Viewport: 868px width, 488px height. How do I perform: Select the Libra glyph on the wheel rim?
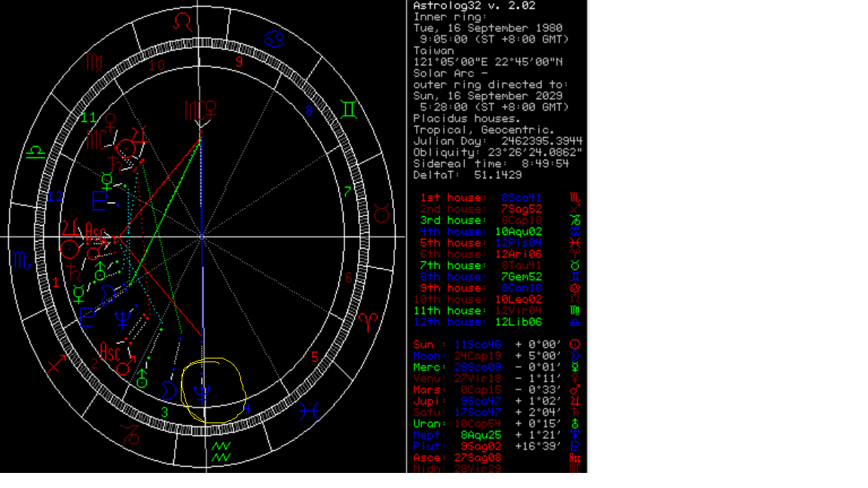click(x=35, y=152)
